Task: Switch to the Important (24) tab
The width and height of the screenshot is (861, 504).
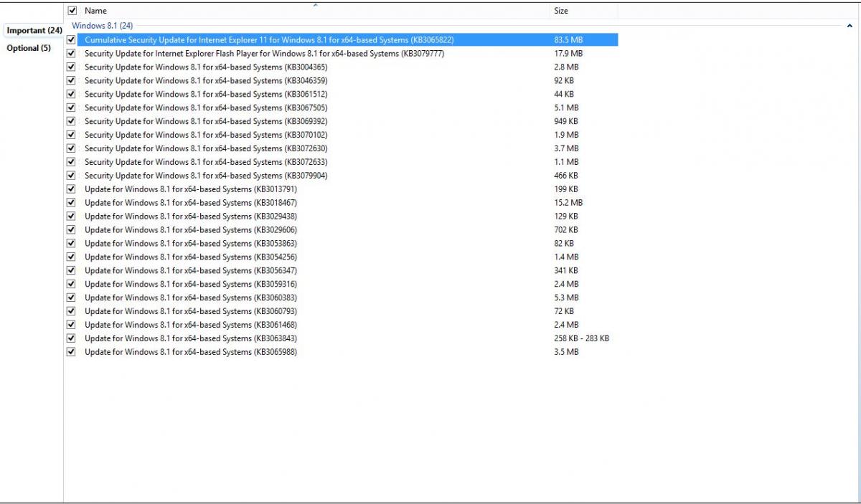Action: click(x=34, y=31)
